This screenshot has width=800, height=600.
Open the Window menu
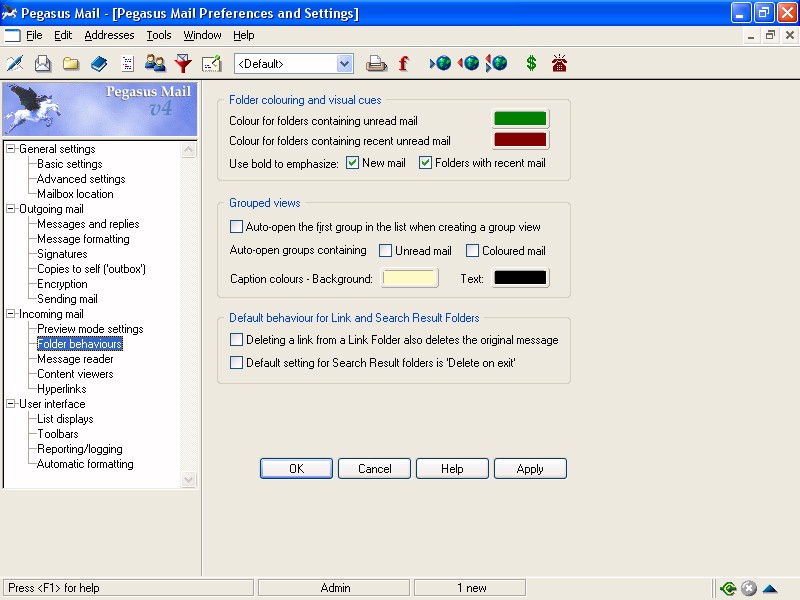click(x=202, y=35)
